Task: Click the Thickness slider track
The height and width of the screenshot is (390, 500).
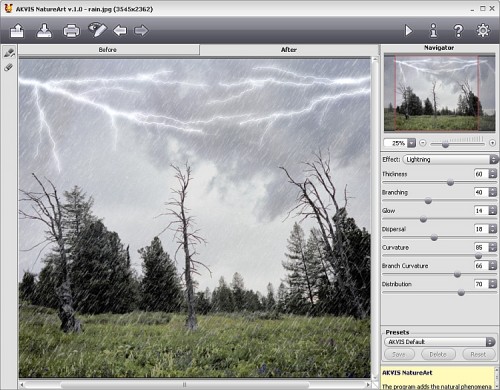Action: [439, 183]
